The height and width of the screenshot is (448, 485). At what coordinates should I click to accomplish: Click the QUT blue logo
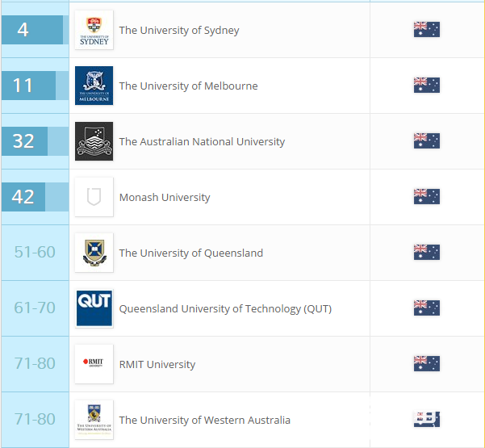coord(94,308)
